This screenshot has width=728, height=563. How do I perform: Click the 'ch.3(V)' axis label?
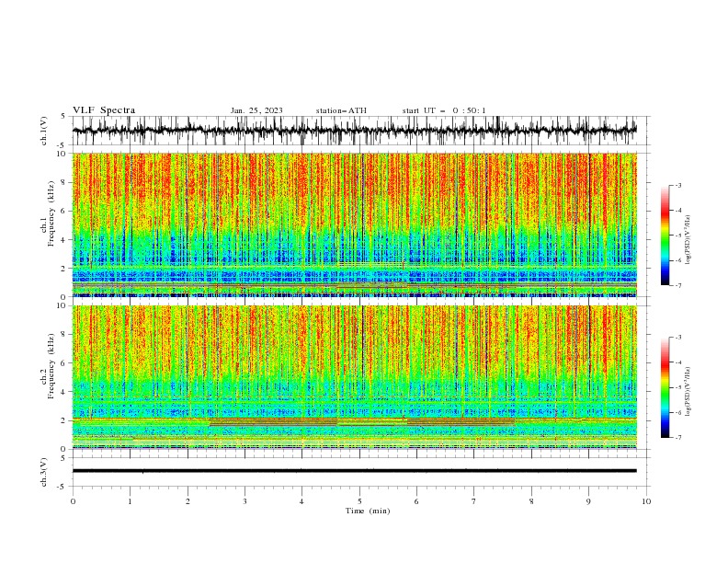[x=44, y=472]
